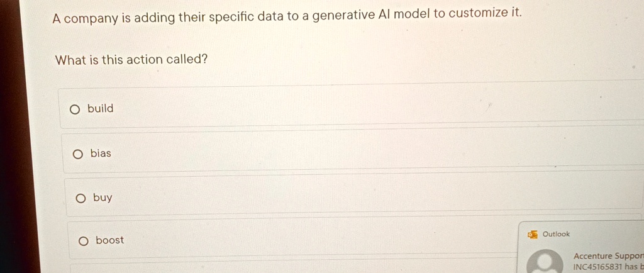Click the "buy" answer label text
The height and width of the screenshot is (273, 644).
pyautogui.click(x=103, y=198)
